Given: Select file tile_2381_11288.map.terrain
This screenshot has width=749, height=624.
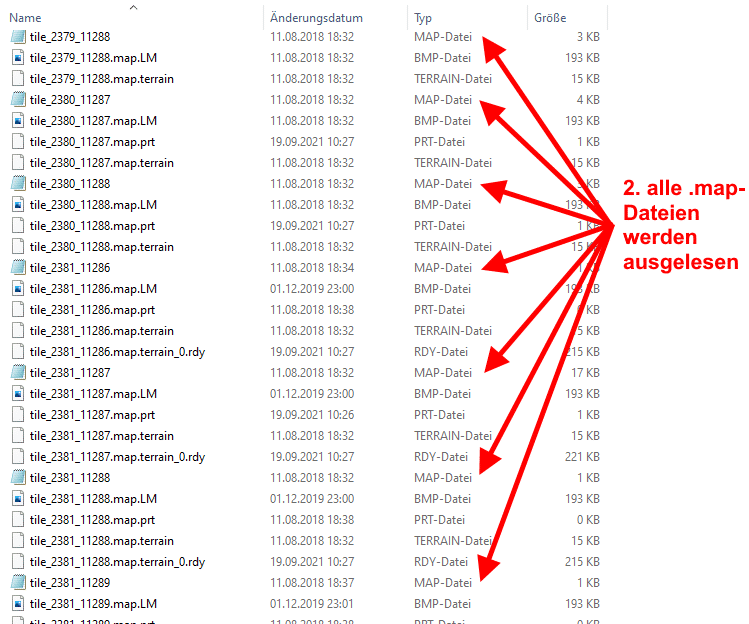Looking at the screenshot, I should (101, 541).
